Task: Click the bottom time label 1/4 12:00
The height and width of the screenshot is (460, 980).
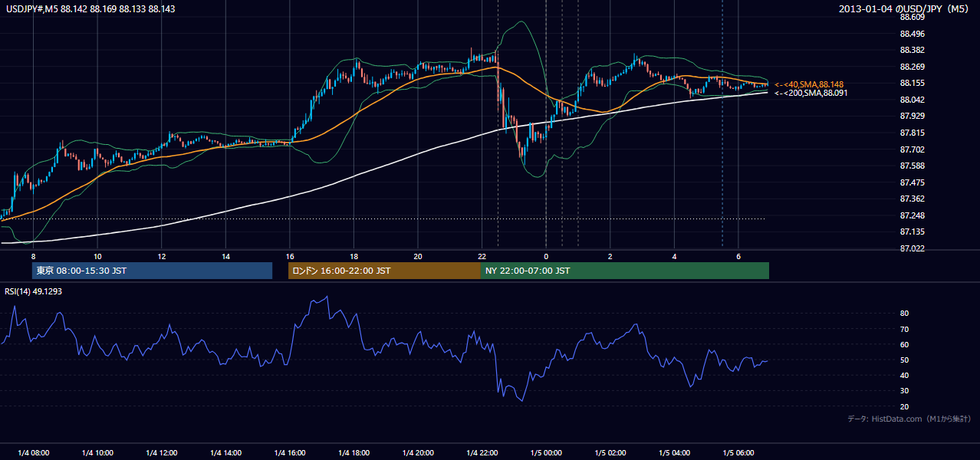Action: click(x=162, y=452)
